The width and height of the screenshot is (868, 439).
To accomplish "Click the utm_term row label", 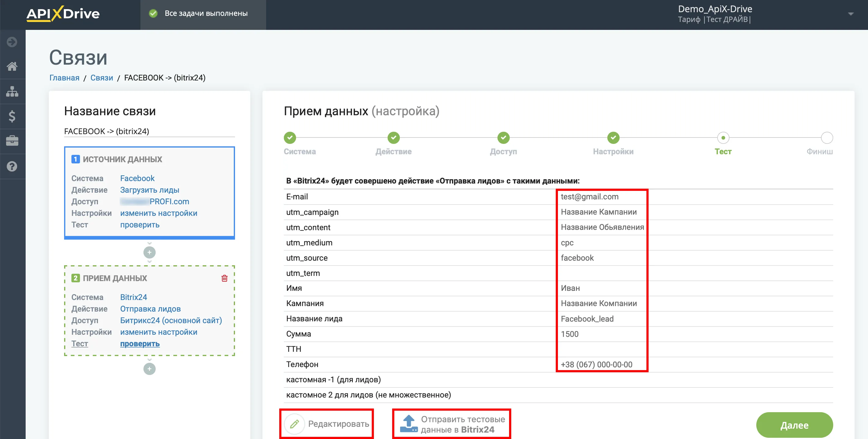I will point(303,273).
